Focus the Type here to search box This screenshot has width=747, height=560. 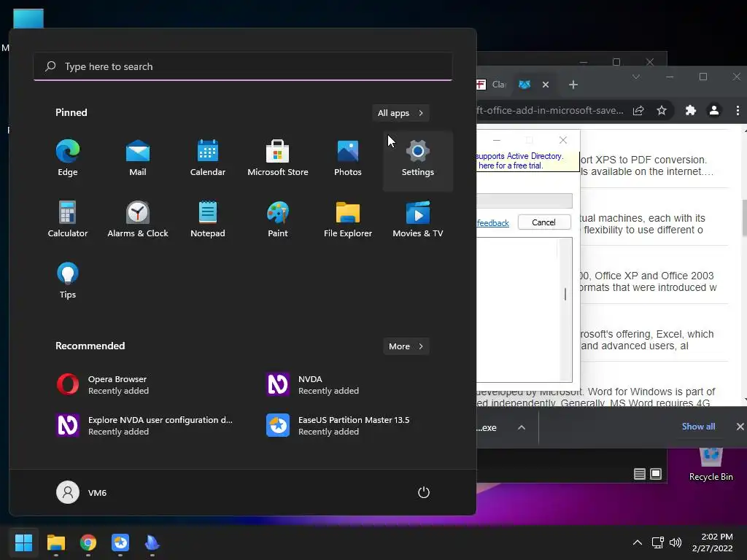coord(243,66)
